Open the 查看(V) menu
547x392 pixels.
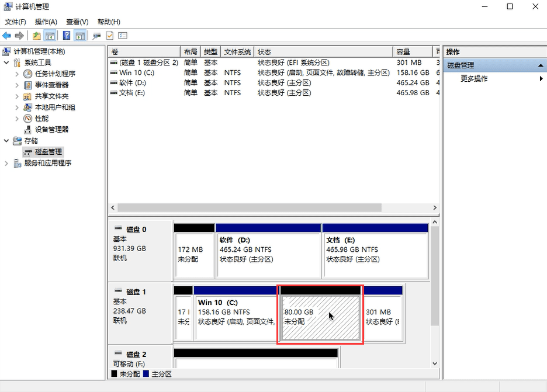[x=77, y=22]
